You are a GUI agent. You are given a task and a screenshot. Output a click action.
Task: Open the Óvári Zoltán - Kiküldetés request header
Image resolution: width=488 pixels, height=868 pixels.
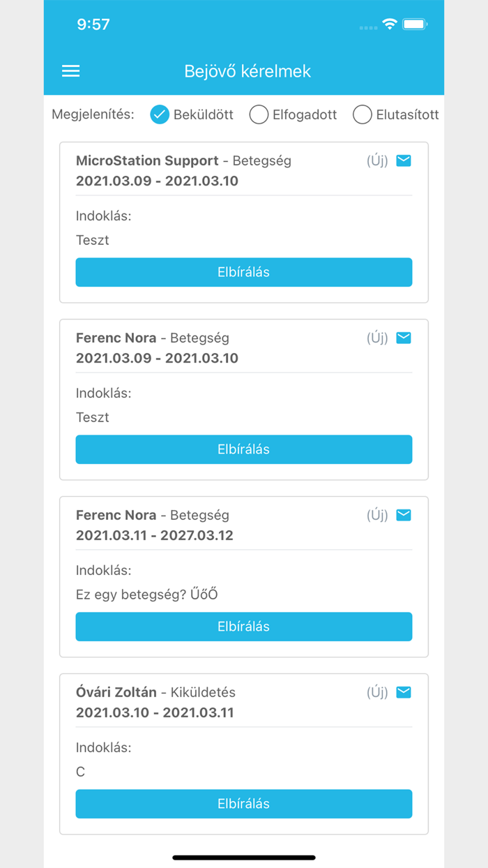point(155,693)
